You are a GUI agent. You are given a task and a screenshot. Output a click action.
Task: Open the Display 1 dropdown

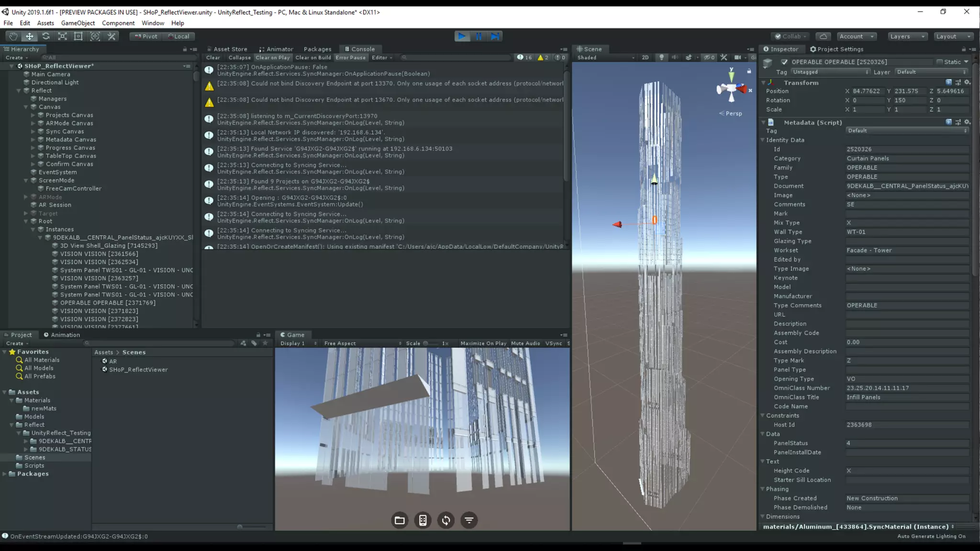click(298, 343)
